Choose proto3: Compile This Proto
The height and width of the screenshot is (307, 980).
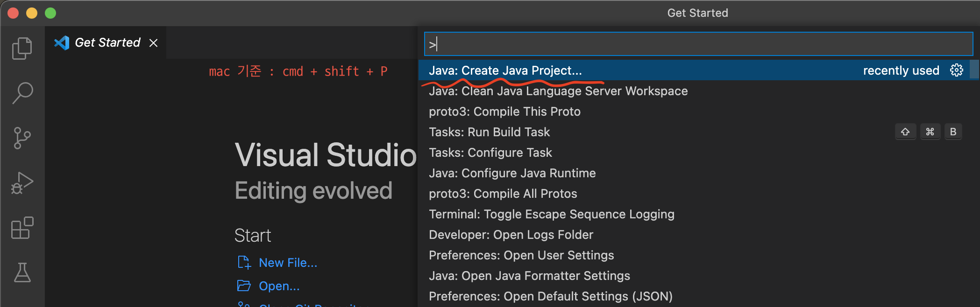click(x=504, y=112)
